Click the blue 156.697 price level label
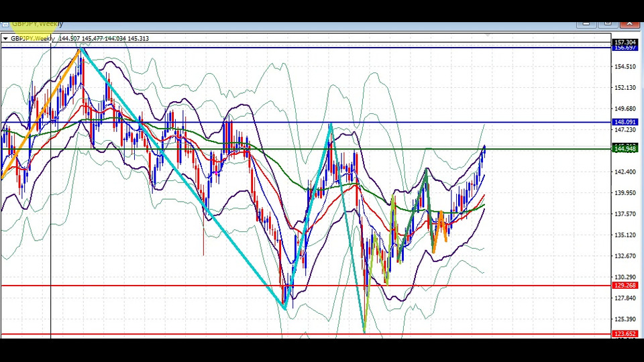 coord(625,48)
